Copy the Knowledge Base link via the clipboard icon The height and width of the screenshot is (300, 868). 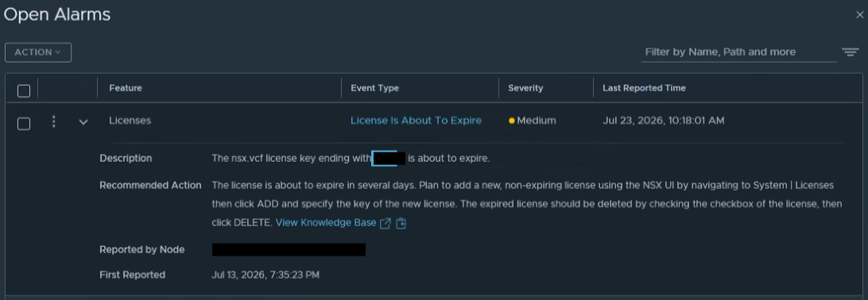[401, 223]
